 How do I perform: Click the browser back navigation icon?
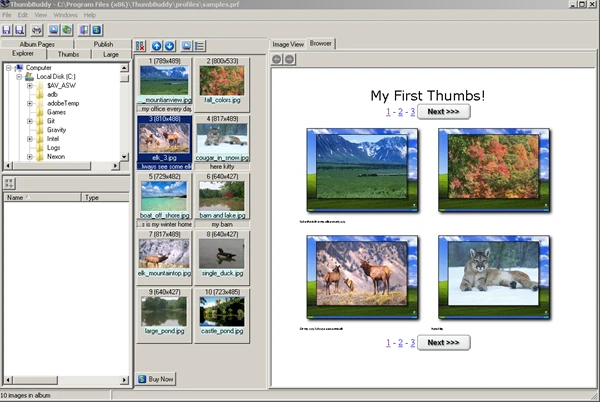(x=277, y=59)
